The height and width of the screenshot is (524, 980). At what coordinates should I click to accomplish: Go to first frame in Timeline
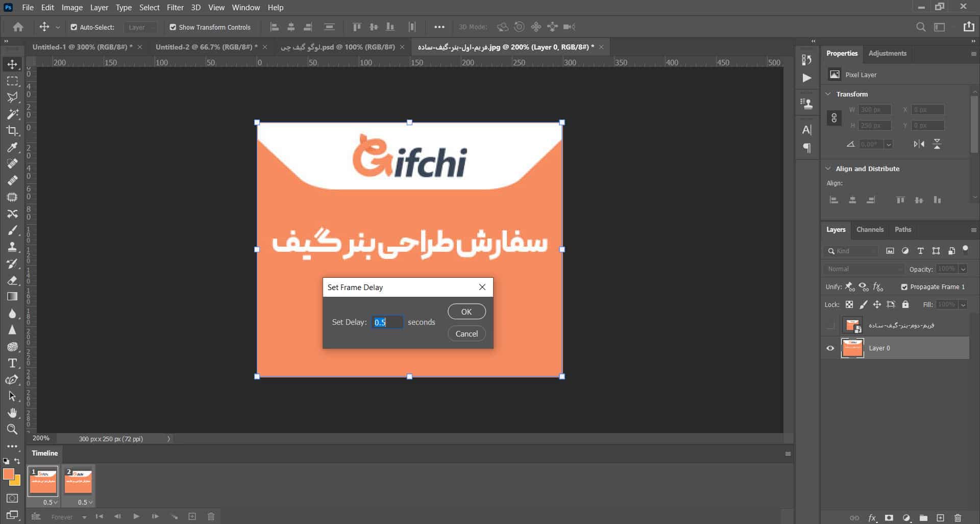100,516
